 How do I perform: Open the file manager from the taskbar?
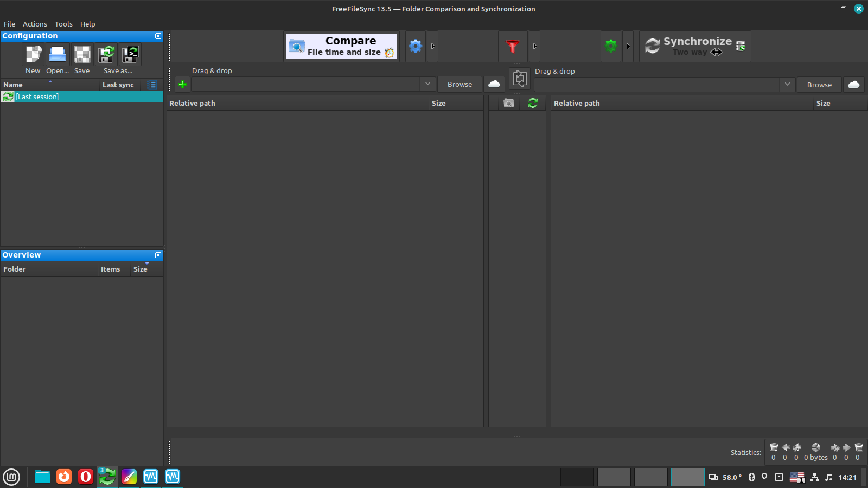point(42,477)
